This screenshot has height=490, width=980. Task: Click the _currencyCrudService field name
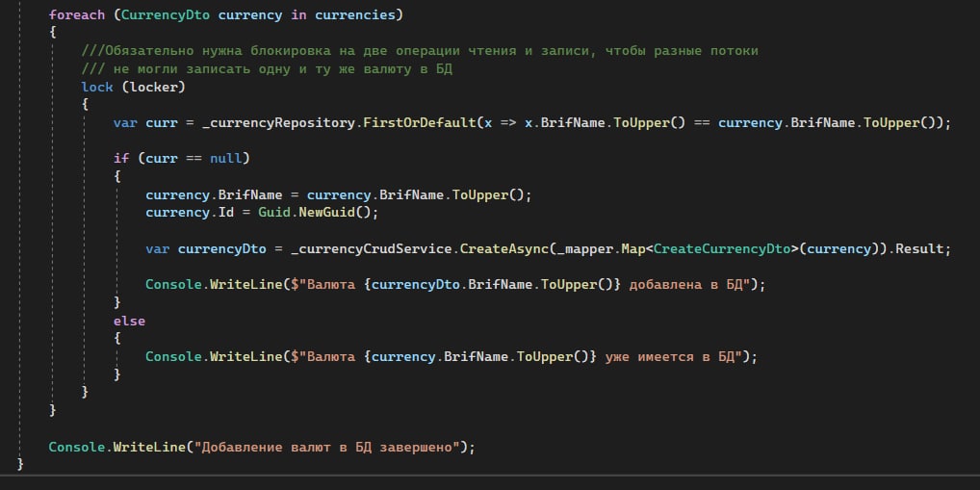pyautogui.click(x=372, y=248)
